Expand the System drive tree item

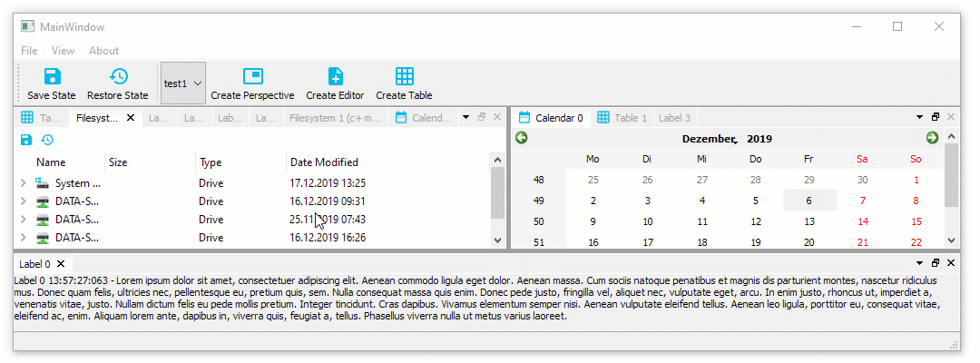(x=24, y=183)
